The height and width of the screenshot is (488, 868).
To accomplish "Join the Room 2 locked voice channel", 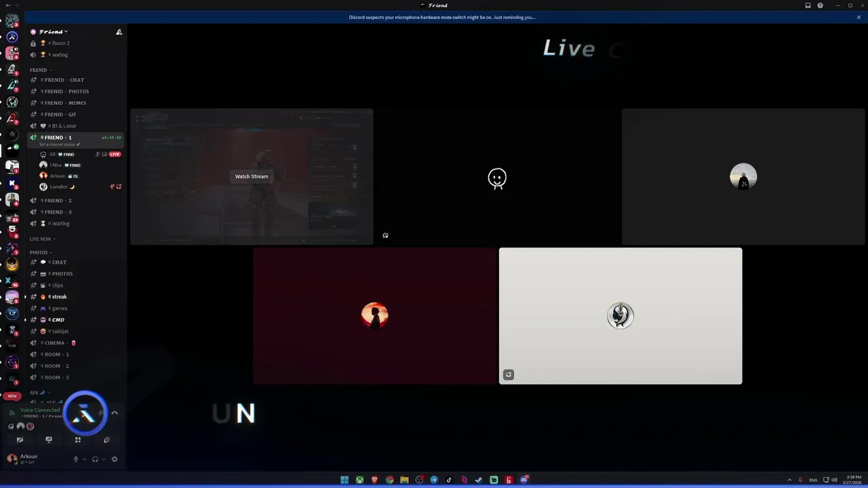I will coord(75,43).
